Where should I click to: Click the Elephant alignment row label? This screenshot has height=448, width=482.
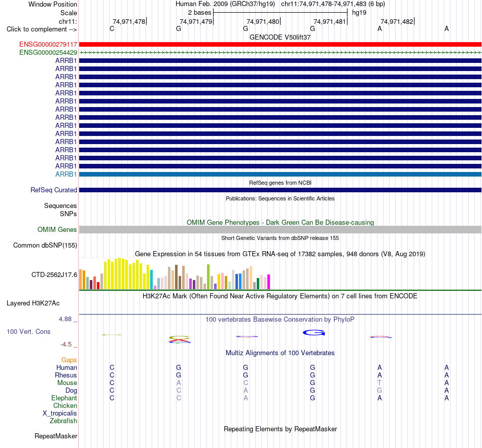pyautogui.click(x=64, y=398)
